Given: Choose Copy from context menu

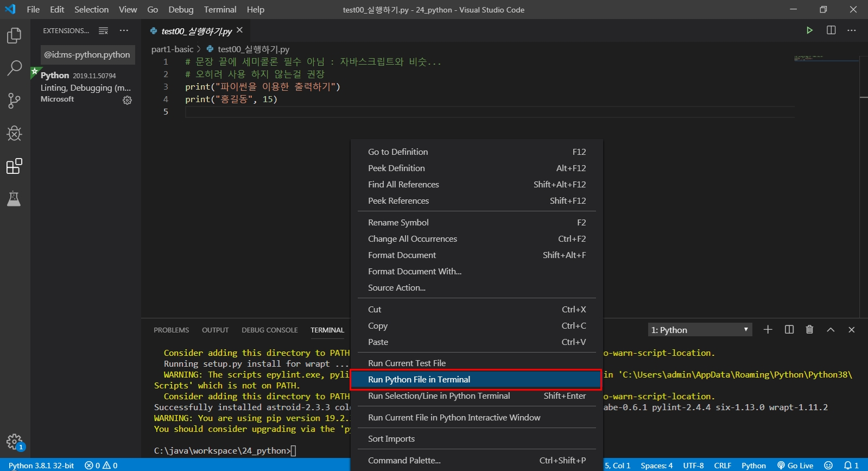Looking at the screenshot, I should click(x=477, y=326).
